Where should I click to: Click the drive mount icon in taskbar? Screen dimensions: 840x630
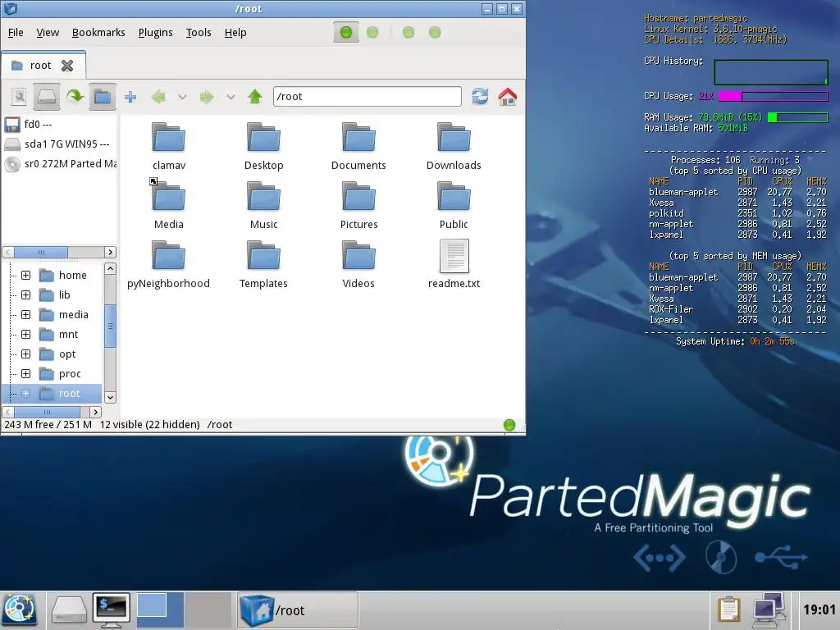pos(69,610)
